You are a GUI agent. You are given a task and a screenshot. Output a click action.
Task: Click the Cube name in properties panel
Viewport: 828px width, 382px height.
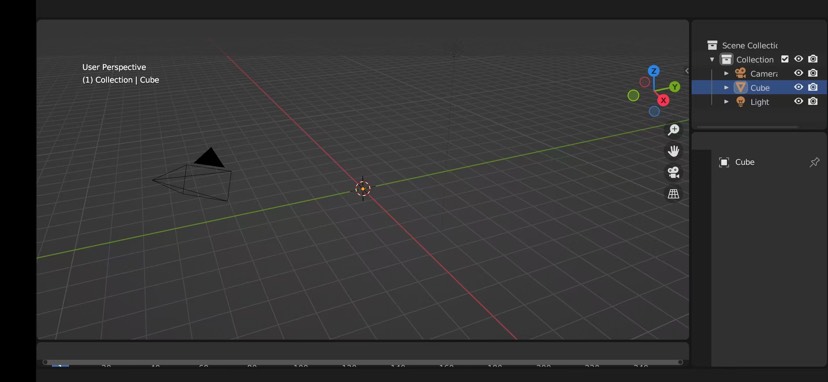coord(745,162)
